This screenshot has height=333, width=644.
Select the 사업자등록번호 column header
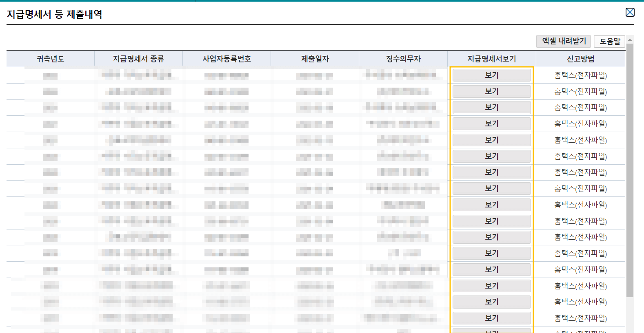pyautogui.click(x=227, y=59)
